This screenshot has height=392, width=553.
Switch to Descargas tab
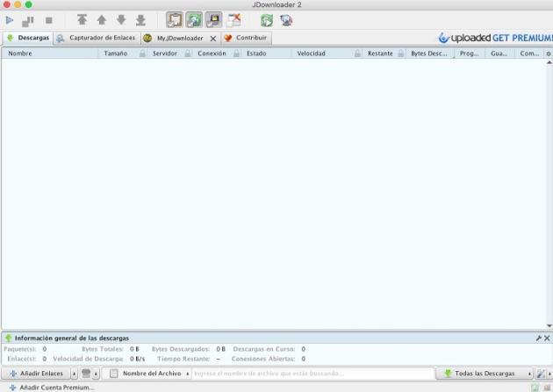(x=28, y=38)
